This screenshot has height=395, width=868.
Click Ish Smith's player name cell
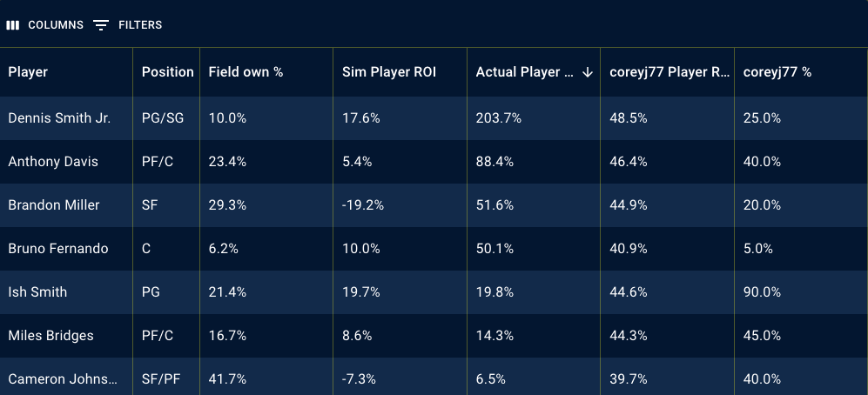[37, 292]
